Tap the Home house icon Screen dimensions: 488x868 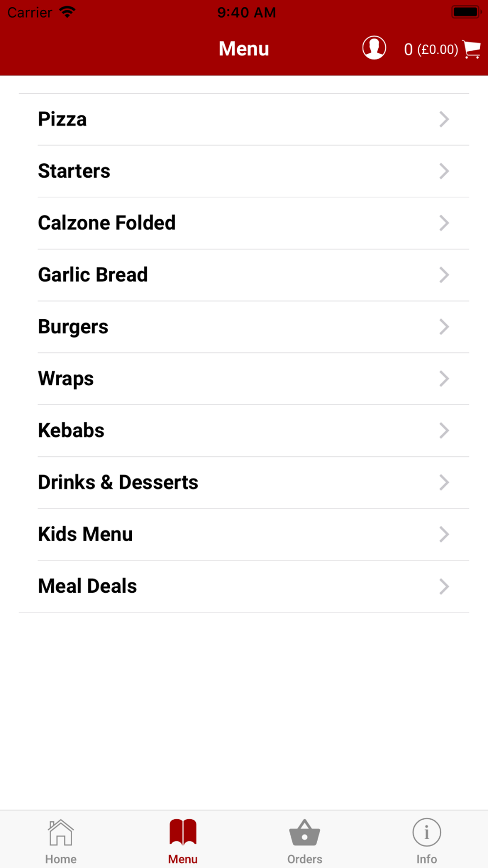point(61,832)
